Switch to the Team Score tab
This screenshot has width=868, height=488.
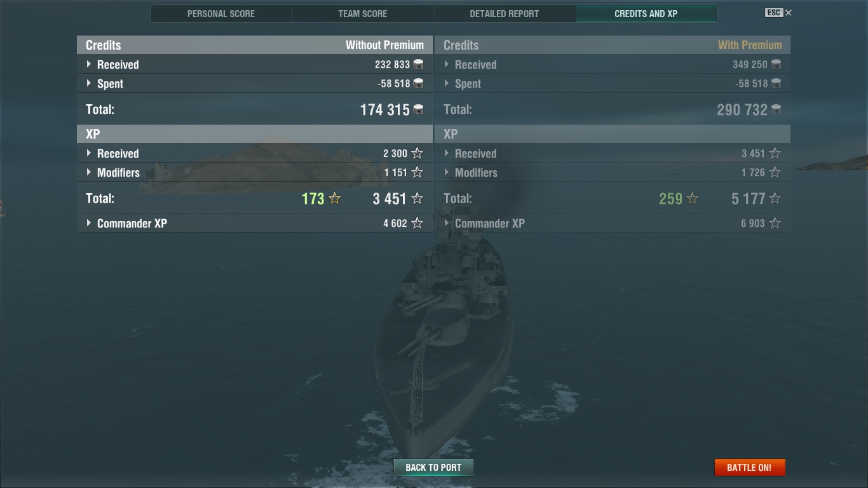click(x=363, y=14)
